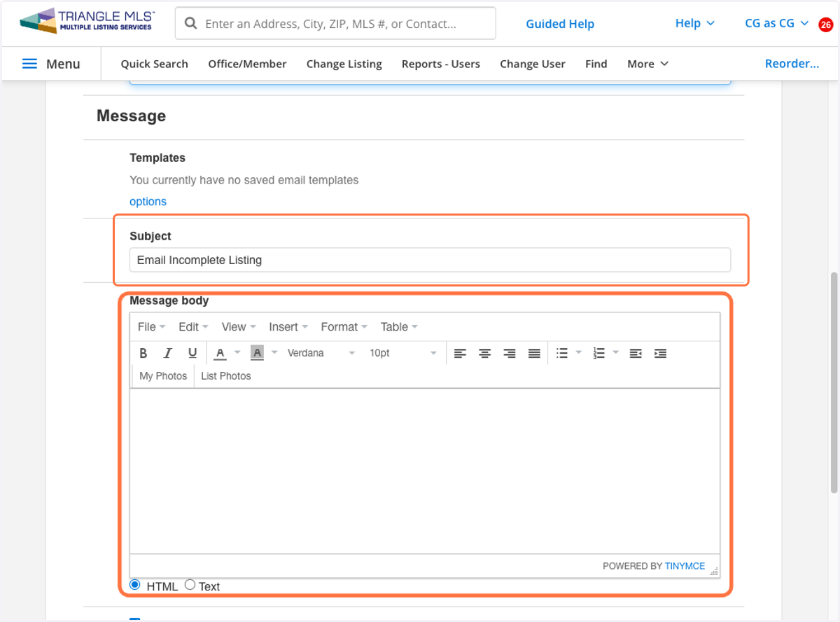This screenshot has width=840, height=622.
Task: Open Office/Member shortcut
Action: [x=247, y=64]
